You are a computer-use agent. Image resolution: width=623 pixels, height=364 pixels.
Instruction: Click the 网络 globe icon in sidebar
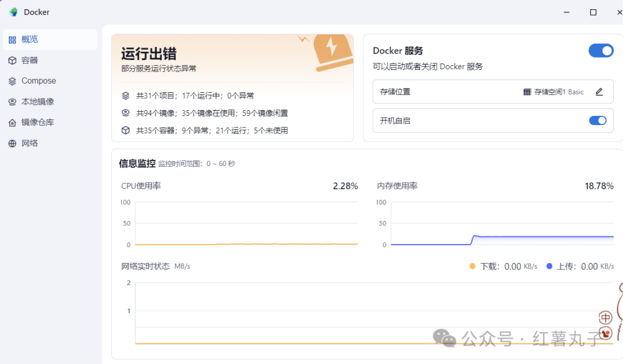pos(12,144)
